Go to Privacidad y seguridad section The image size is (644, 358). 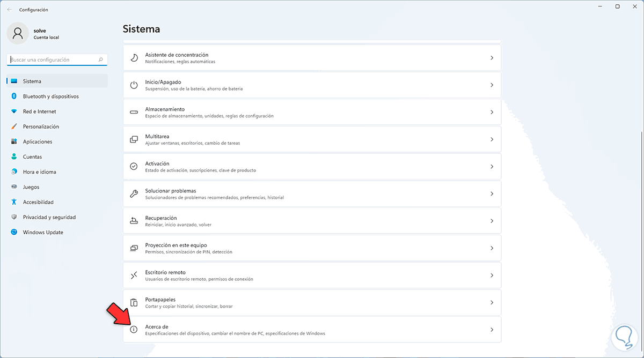tap(49, 217)
